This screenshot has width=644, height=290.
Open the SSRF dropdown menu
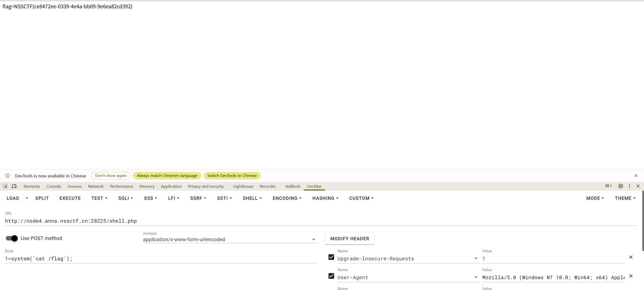coord(198,198)
